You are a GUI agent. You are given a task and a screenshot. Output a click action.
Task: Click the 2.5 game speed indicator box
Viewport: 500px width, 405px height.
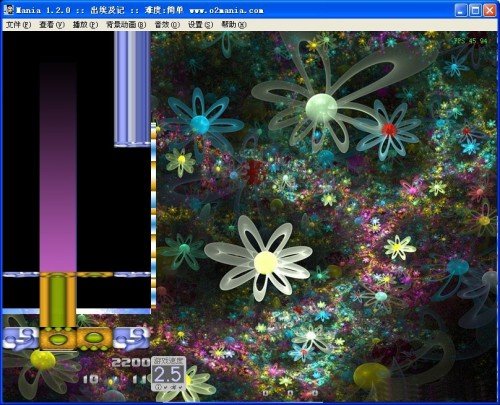pyautogui.click(x=168, y=374)
